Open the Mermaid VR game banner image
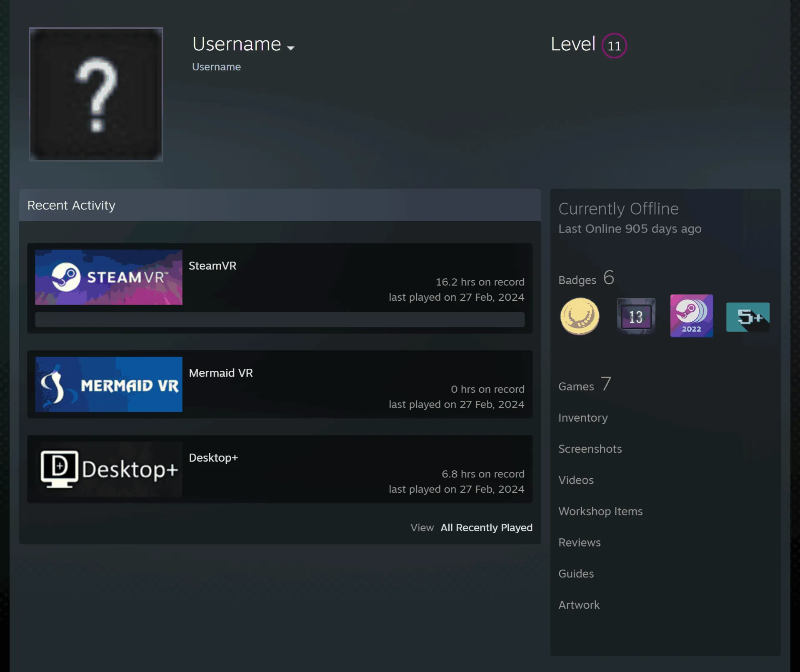Image resolution: width=800 pixels, height=672 pixels. pos(109,384)
